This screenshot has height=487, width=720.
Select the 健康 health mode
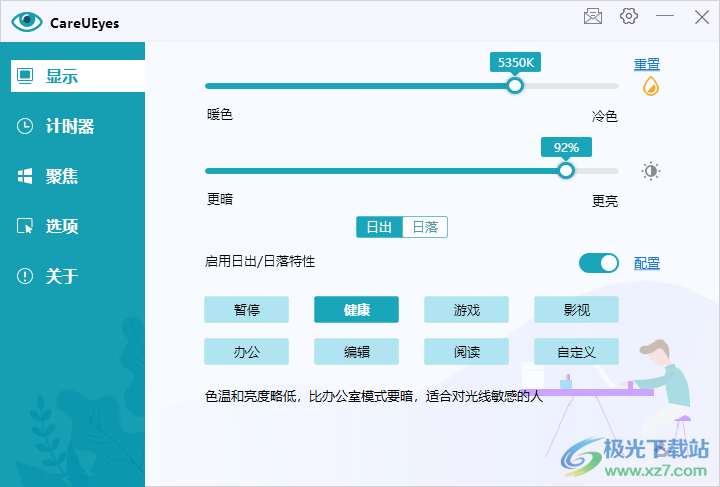click(x=356, y=309)
